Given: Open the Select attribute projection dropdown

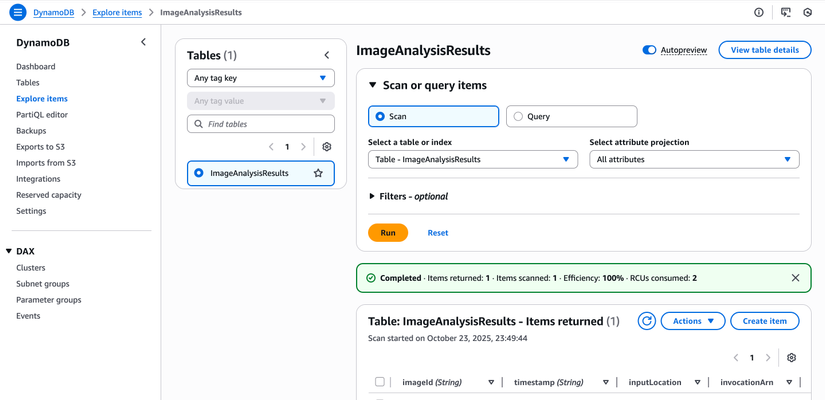Looking at the screenshot, I should pos(694,160).
